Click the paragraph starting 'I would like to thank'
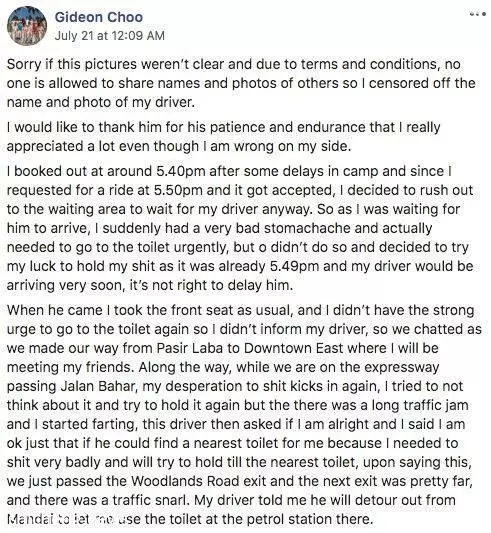 point(223,137)
